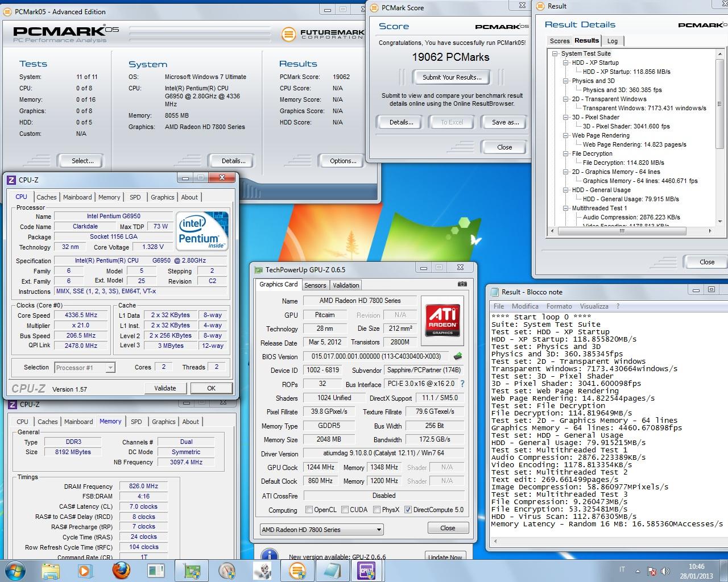The image size is (728, 582).
Task: Click the Options... button in PCMark05
Action: point(343,161)
